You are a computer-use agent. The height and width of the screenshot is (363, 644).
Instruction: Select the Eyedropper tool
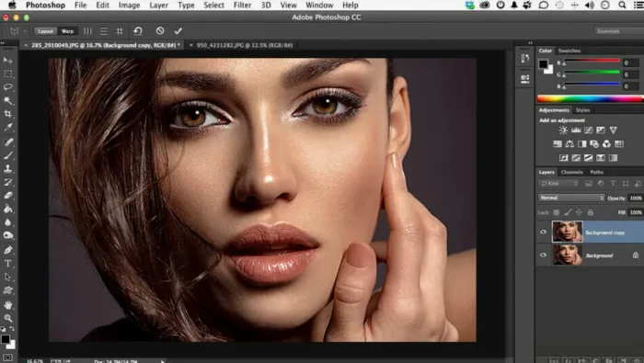(7, 128)
